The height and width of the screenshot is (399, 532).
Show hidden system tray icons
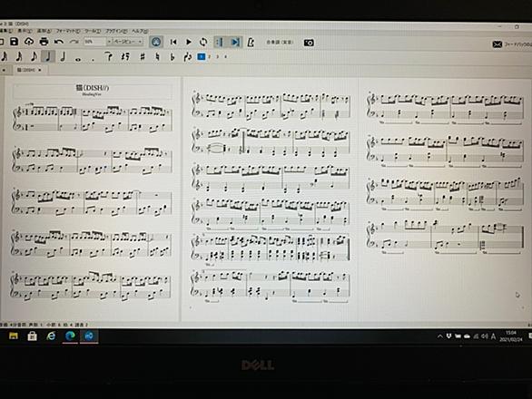pyautogui.click(x=439, y=336)
